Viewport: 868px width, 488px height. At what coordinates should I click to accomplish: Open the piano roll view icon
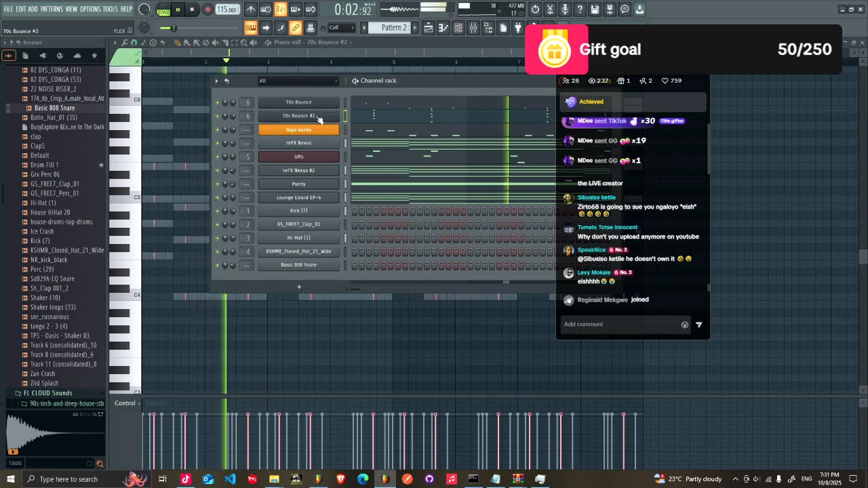pos(443,28)
